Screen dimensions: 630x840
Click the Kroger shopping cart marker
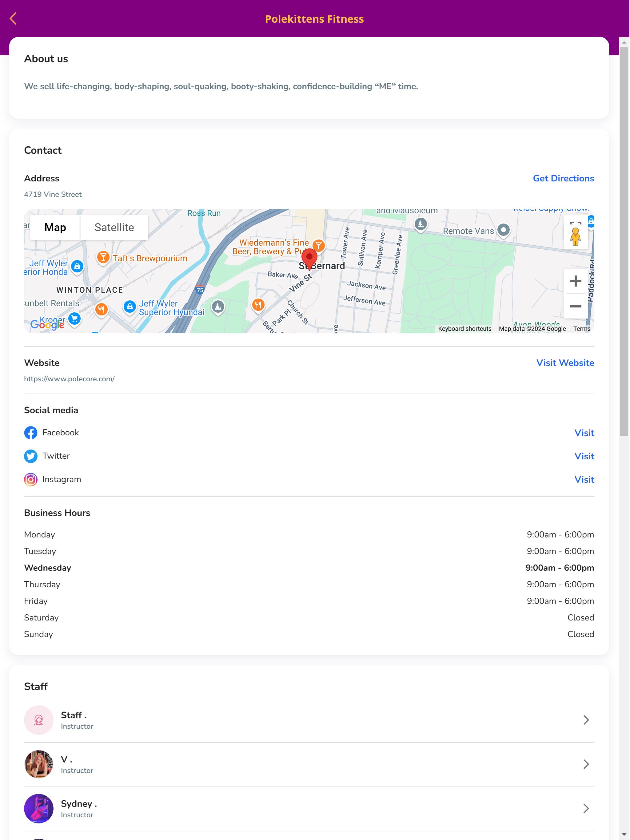(x=74, y=319)
